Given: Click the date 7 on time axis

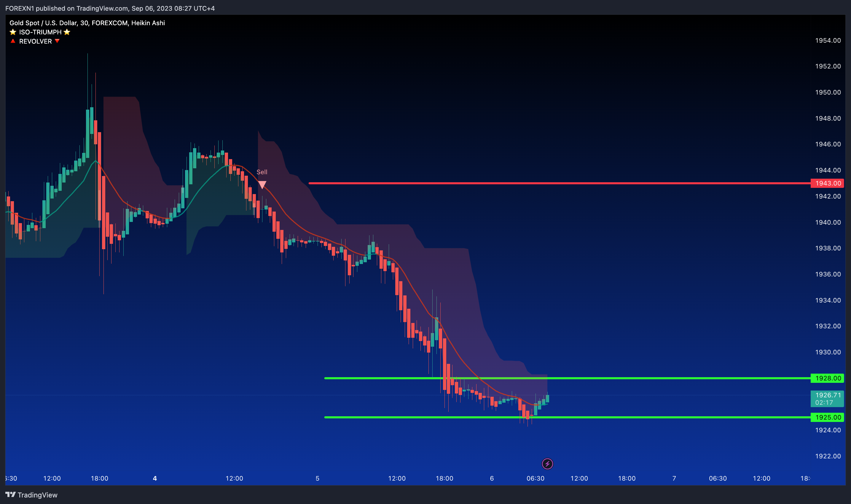Looking at the screenshot, I should [674, 478].
